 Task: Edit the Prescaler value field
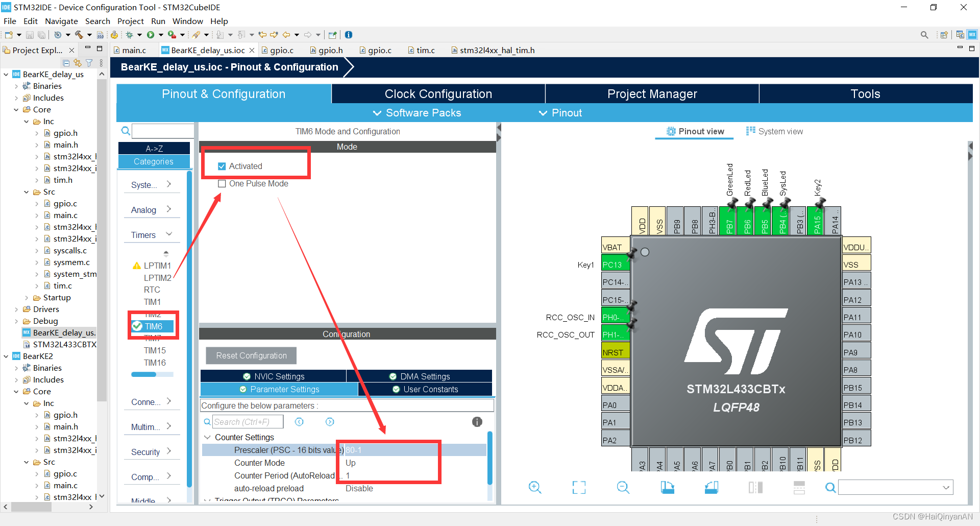(389, 450)
